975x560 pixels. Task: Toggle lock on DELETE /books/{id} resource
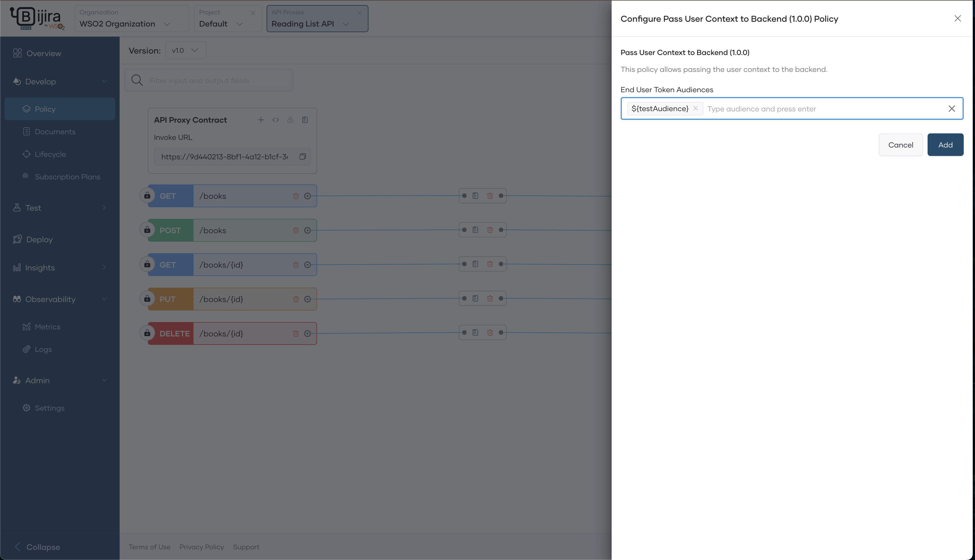(x=147, y=333)
